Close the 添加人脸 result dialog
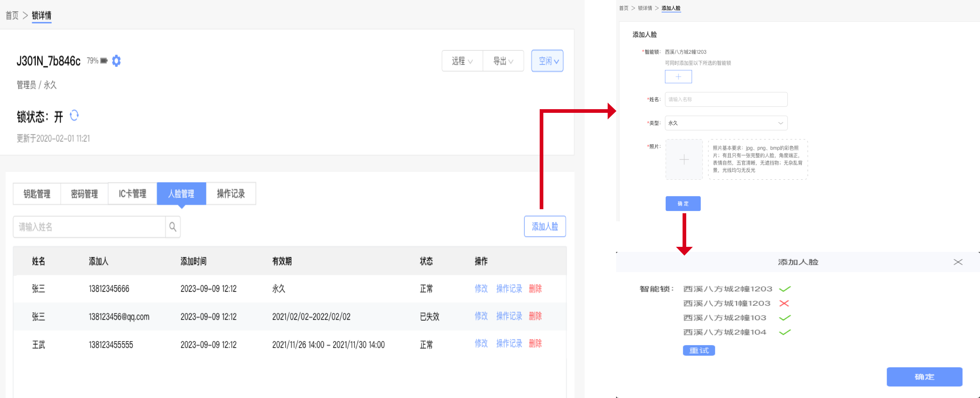 coord(958,262)
